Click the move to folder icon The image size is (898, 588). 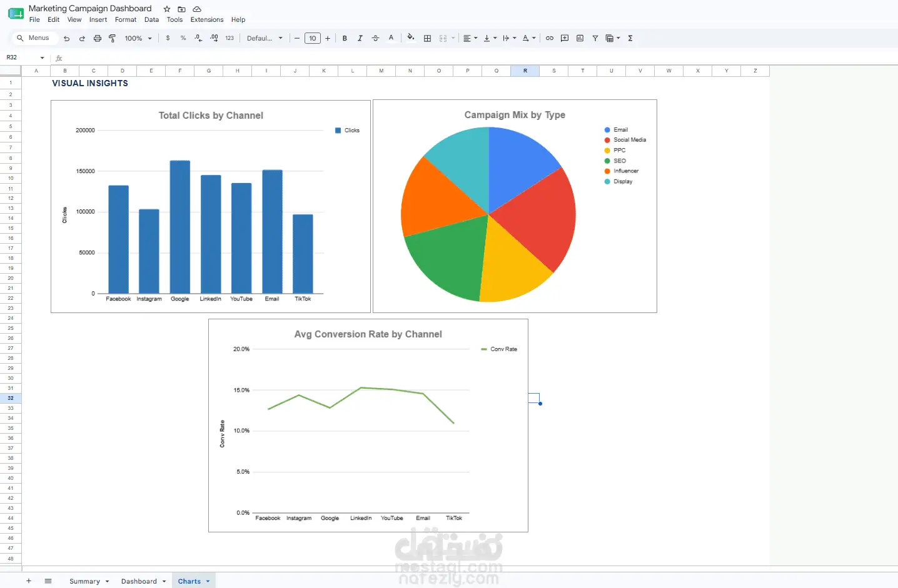click(x=181, y=9)
